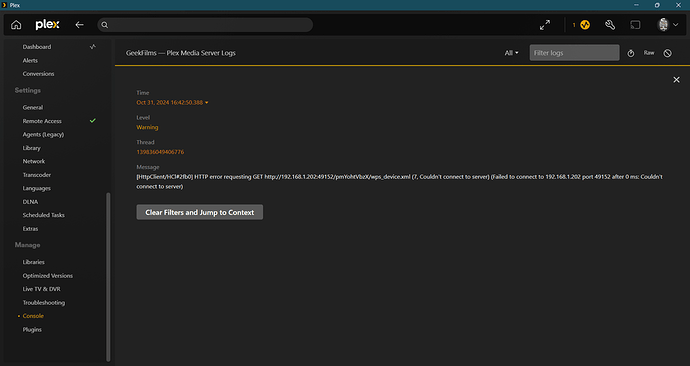
Task: Open Remote Access settings
Action: pos(42,121)
